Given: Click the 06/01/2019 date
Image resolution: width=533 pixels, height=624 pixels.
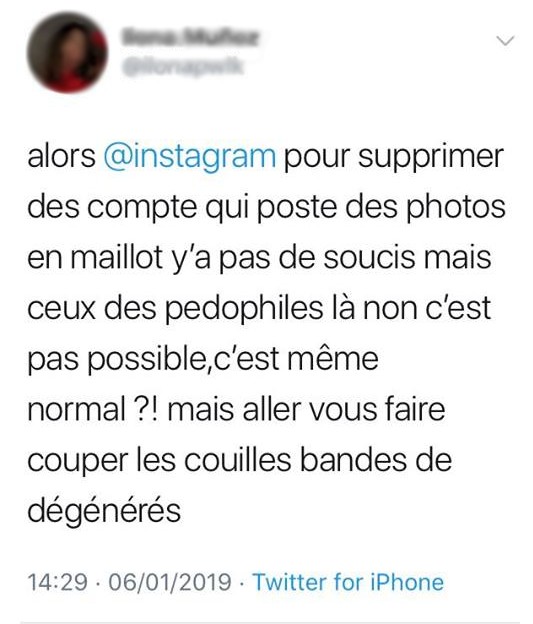Looking at the screenshot, I should pyautogui.click(x=170, y=582).
